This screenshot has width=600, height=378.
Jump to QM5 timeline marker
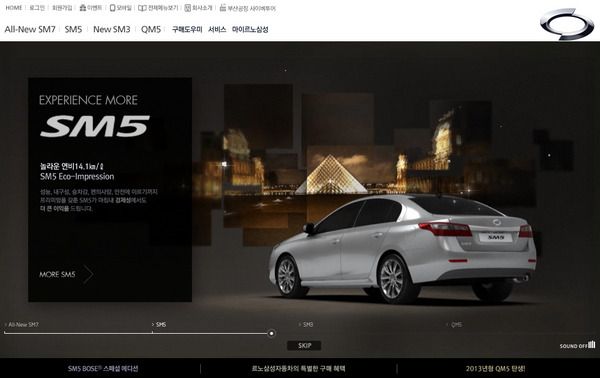point(454,324)
